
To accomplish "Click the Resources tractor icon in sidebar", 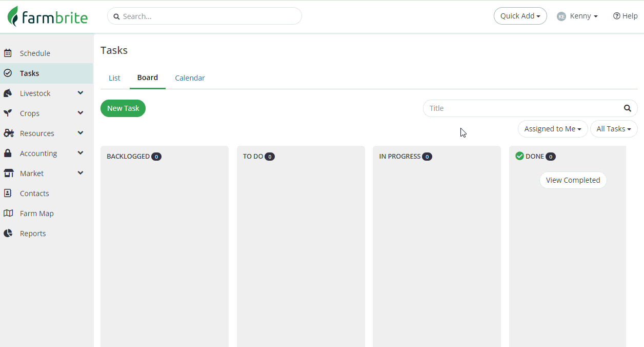I will [x=9, y=133].
